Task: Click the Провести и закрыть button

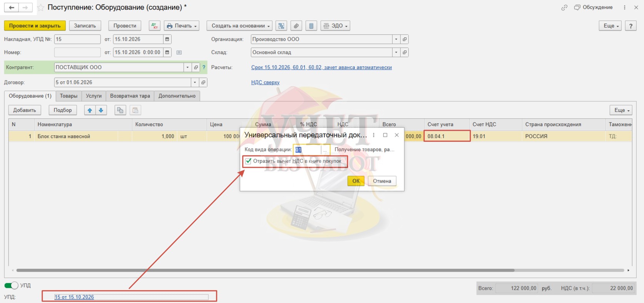Action: click(x=35, y=26)
